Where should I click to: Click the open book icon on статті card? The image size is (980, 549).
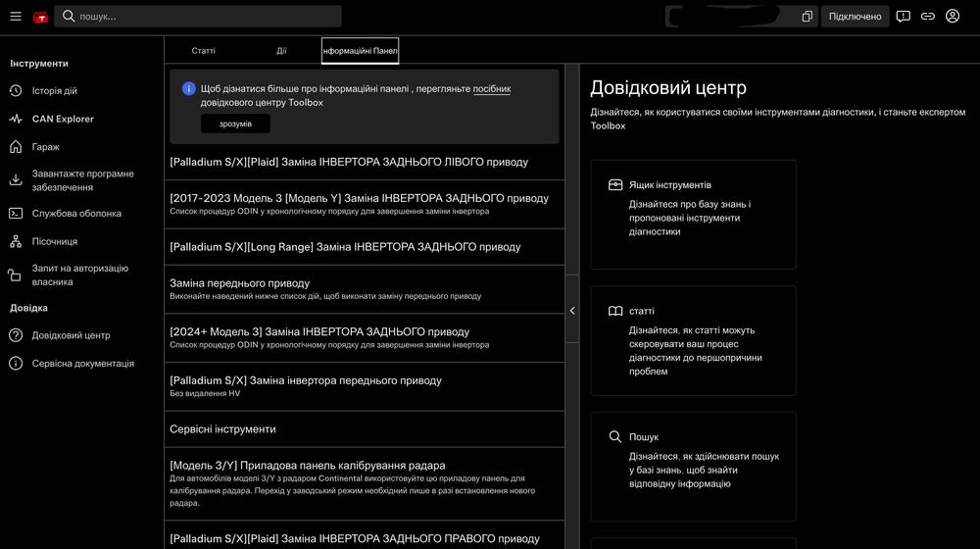615,311
